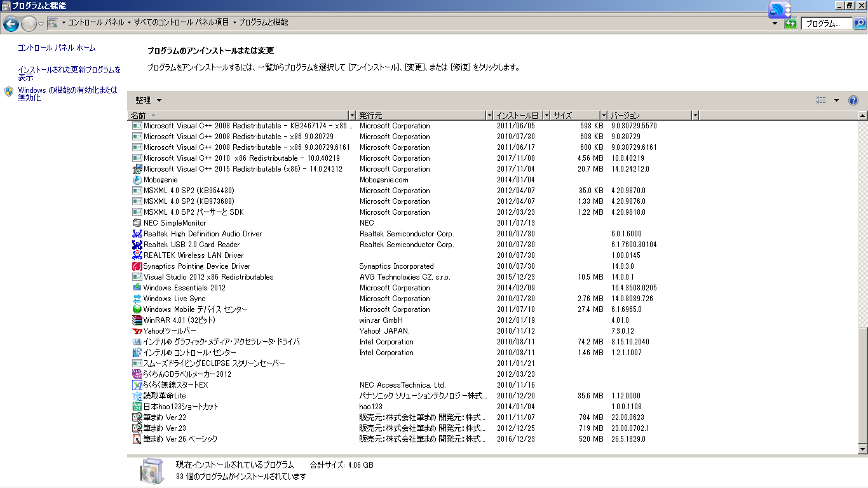Select the WinRAR 4.01 icon

click(x=137, y=320)
